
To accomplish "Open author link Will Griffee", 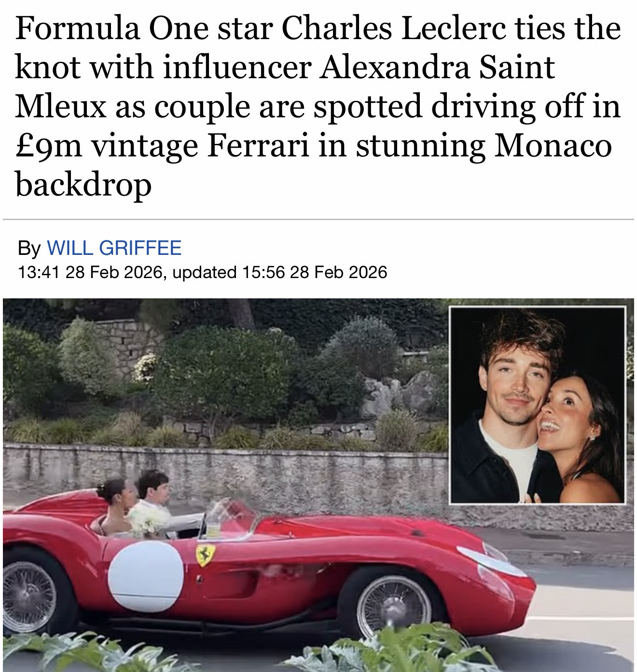I will pos(114,248).
